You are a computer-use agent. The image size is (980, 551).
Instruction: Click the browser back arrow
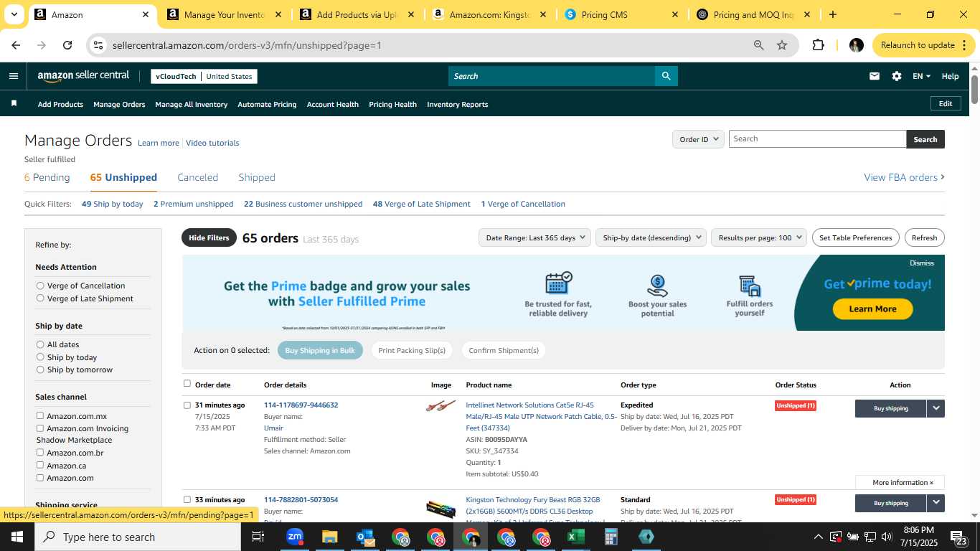(16, 45)
